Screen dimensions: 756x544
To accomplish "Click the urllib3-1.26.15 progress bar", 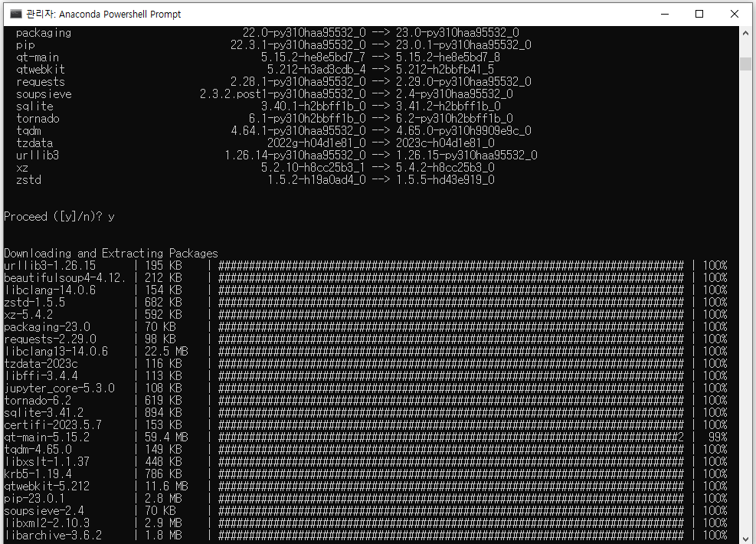I will tap(451, 266).
